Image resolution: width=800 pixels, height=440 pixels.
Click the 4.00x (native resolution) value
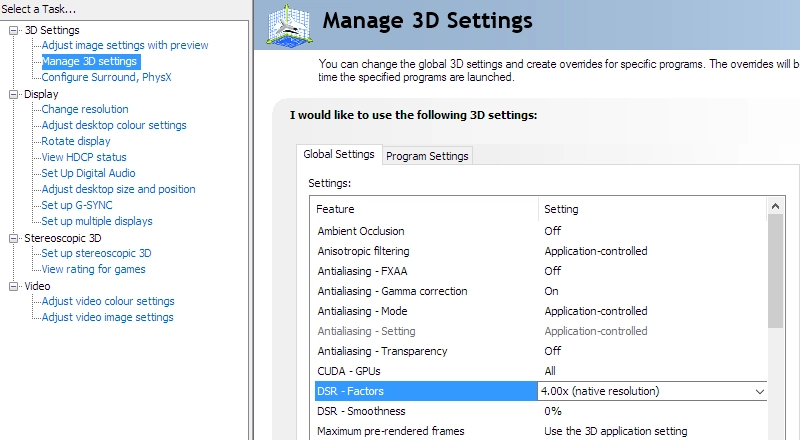(600, 391)
